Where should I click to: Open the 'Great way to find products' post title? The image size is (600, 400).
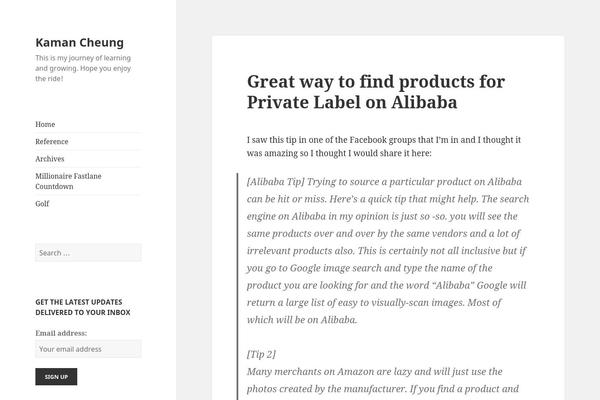point(375,91)
